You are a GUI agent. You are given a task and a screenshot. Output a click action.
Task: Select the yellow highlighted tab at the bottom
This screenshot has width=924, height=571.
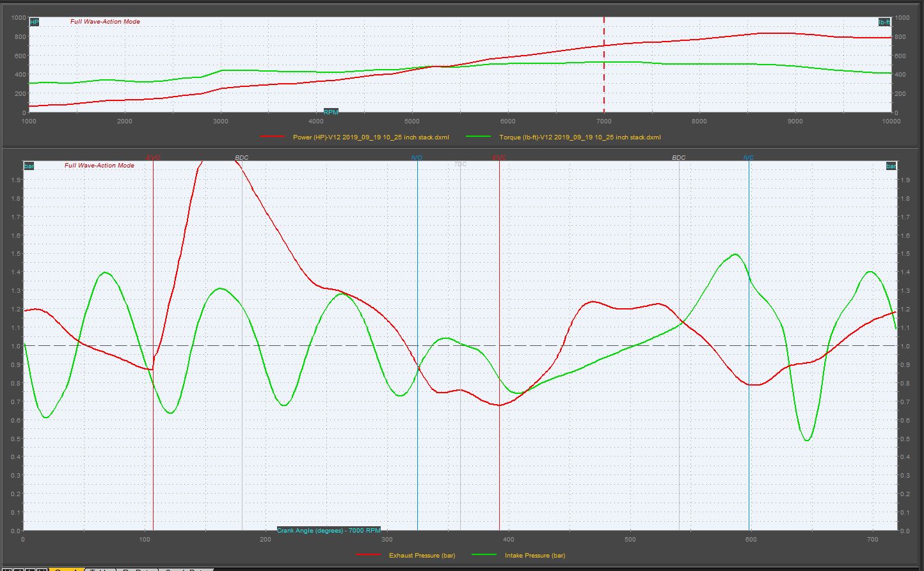(x=66, y=569)
